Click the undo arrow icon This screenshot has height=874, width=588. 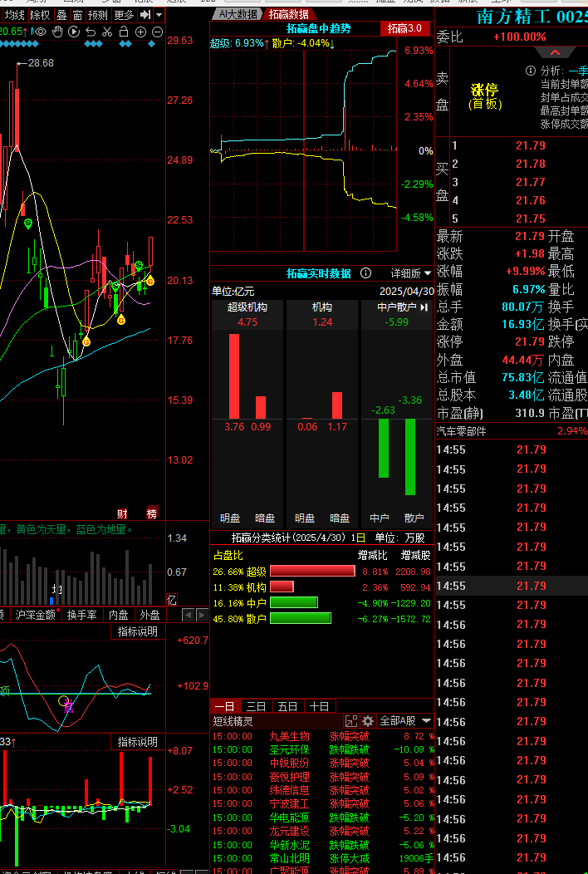click(91, 32)
